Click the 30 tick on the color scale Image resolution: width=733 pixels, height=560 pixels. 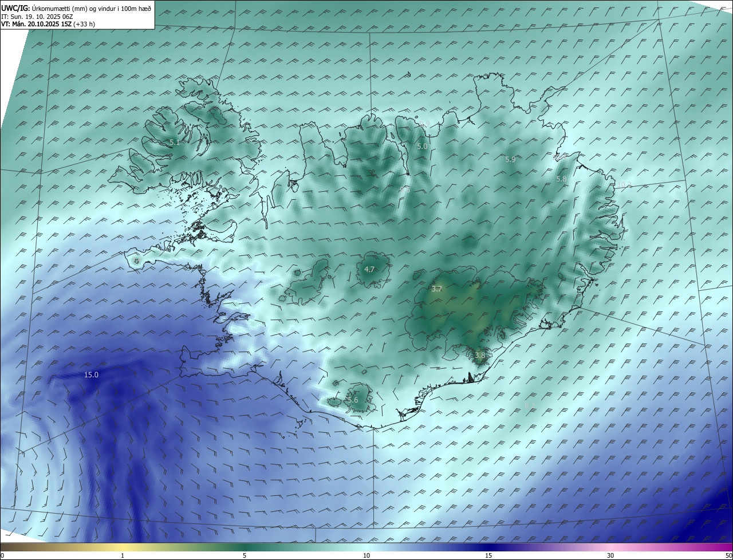coord(610,555)
